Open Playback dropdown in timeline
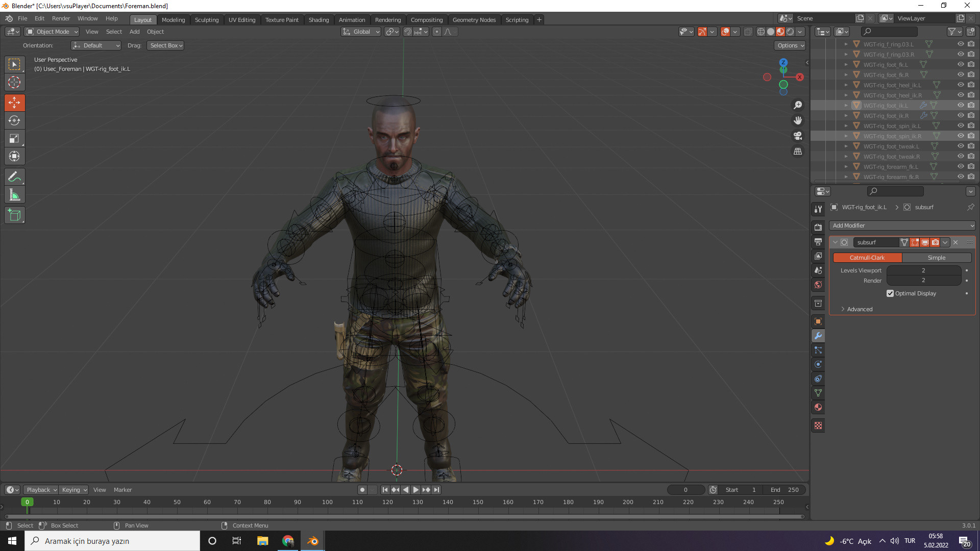The image size is (980, 551). click(x=41, y=490)
